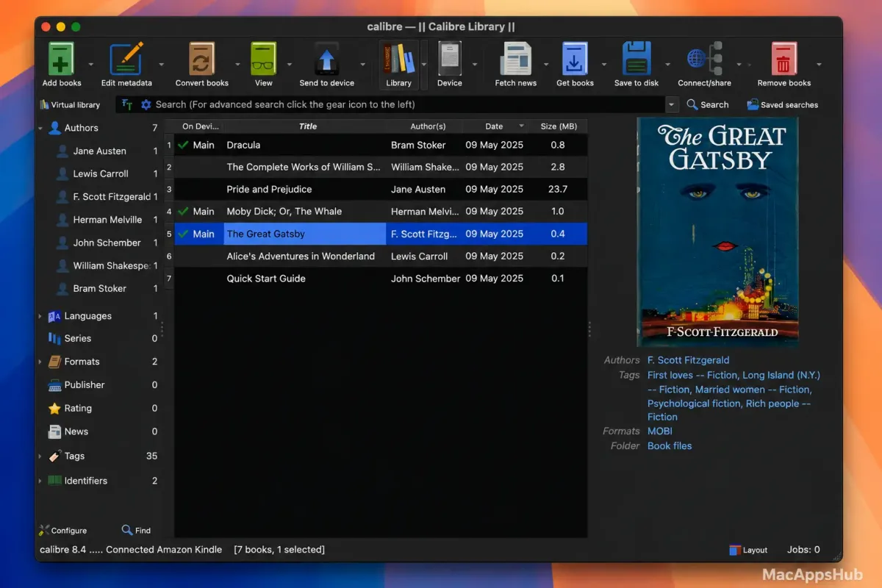882x588 pixels.
Task: Expand the Languages category
Action: pos(40,316)
